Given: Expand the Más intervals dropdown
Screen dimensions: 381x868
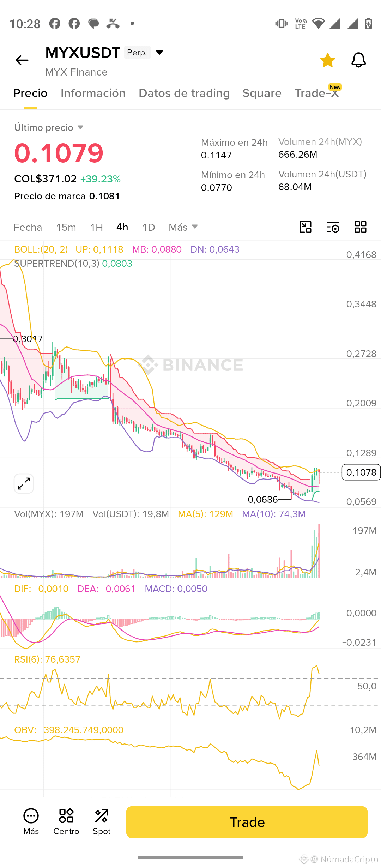Looking at the screenshot, I should coord(183,227).
